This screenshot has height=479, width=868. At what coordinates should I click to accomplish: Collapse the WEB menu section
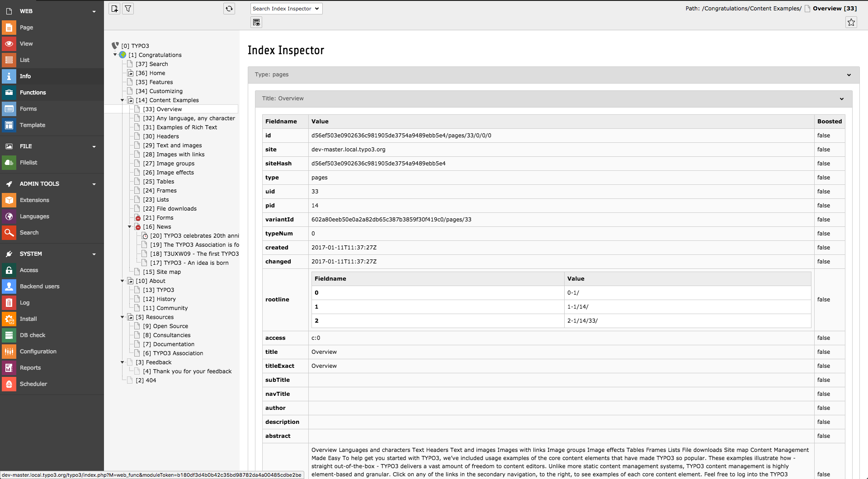click(x=94, y=11)
